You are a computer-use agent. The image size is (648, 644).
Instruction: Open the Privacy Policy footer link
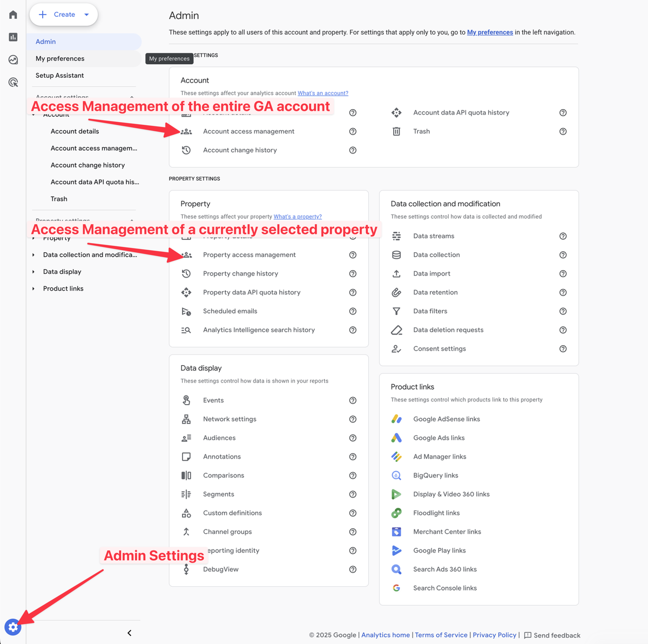click(x=495, y=635)
